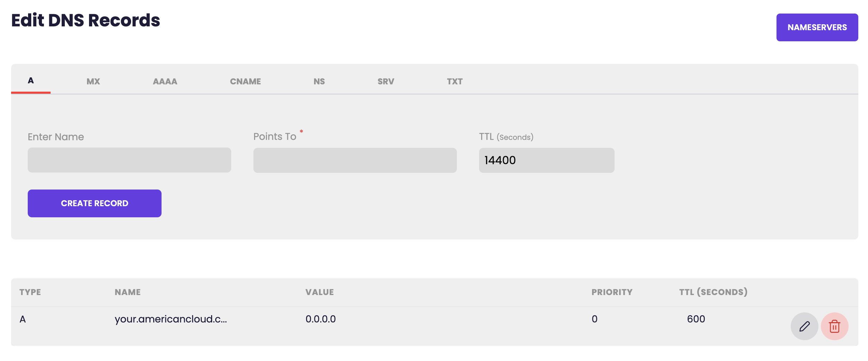The image size is (868, 361).
Task: Delete the record using the trash icon
Action: click(x=834, y=326)
